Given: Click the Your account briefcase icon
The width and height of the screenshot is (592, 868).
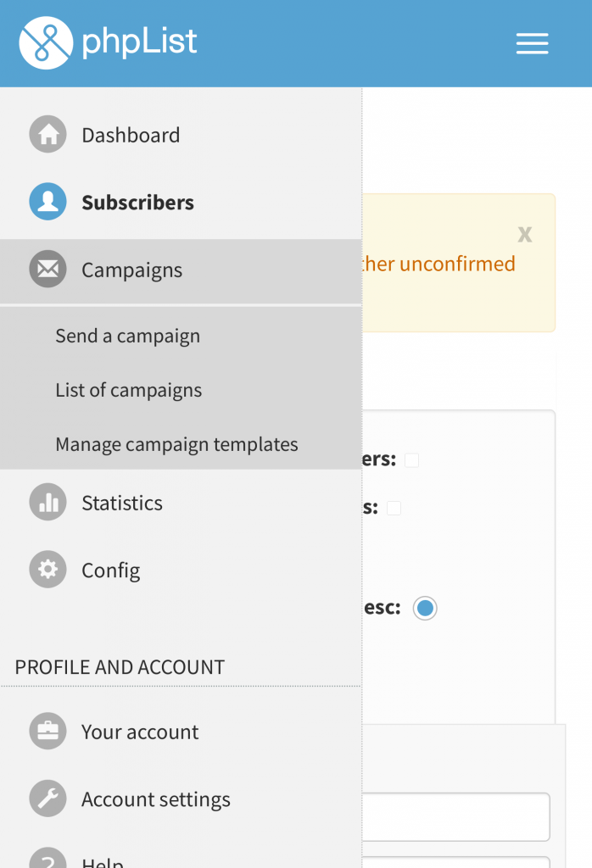Looking at the screenshot, I should coord(47,731).
